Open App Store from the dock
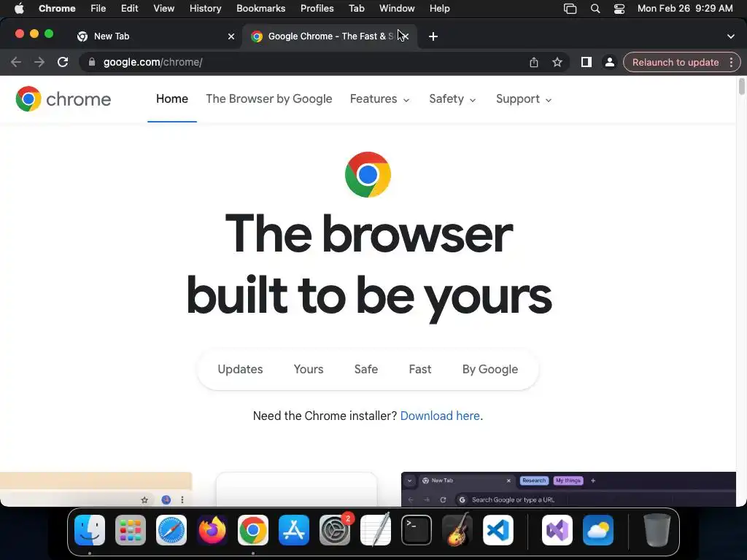747x560 pixels. tap(294, 530)
